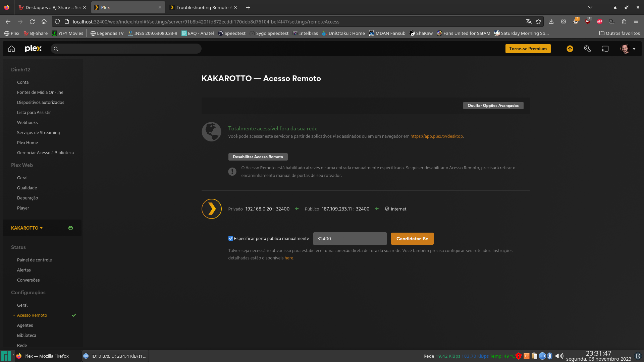Expand the KAKAROTTO server dropdown
The height and width of the screenshot is (362, 644).
coord(27,228)
